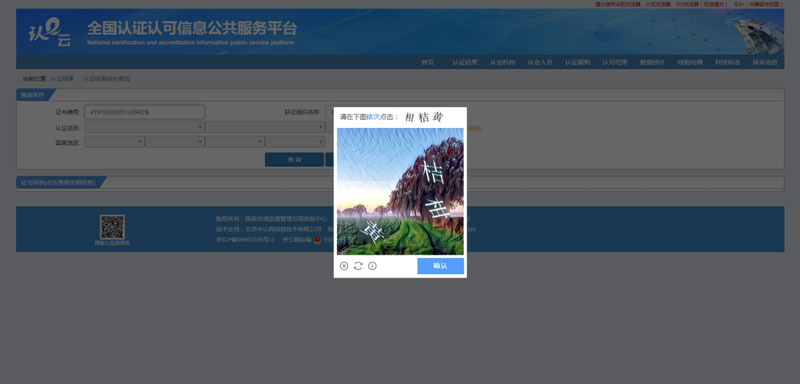The width and height of the screenshot is (800, 384).
Task: Refresh the captcha image
Action: 358,266
